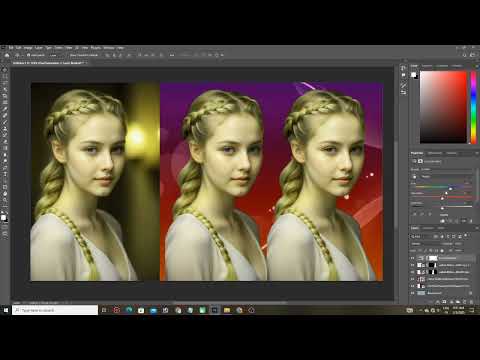Select the Move tool
The width and height of the screenshot is (480, 360).
tap(5, 70)
